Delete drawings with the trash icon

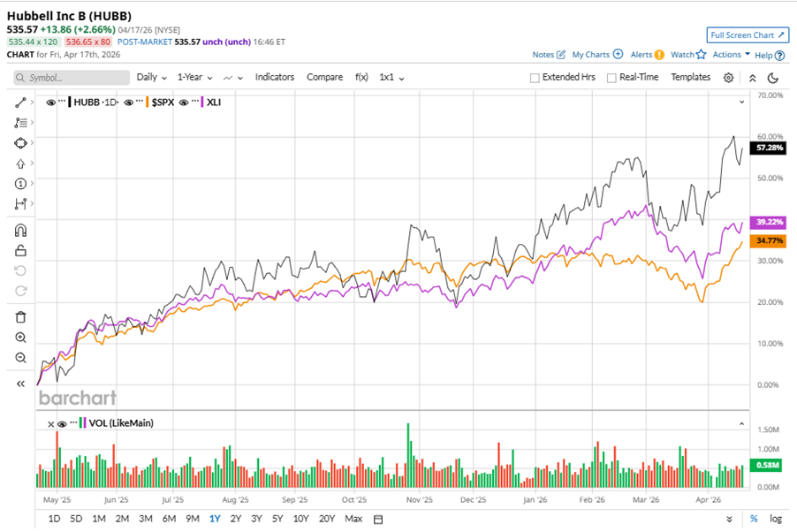20,316
